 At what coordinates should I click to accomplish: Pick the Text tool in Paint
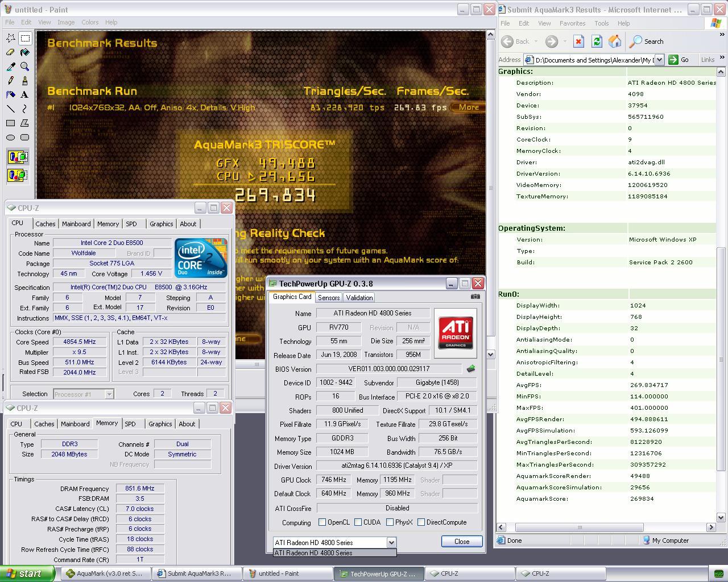25,95
